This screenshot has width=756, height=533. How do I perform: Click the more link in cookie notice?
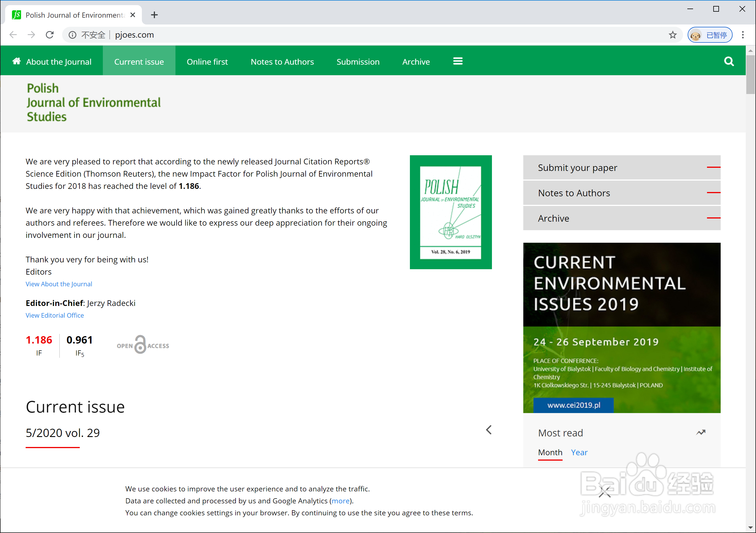341,501
